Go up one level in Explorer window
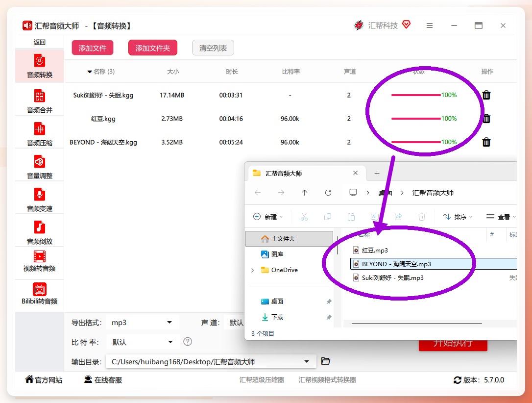 (x=304, y=193)
